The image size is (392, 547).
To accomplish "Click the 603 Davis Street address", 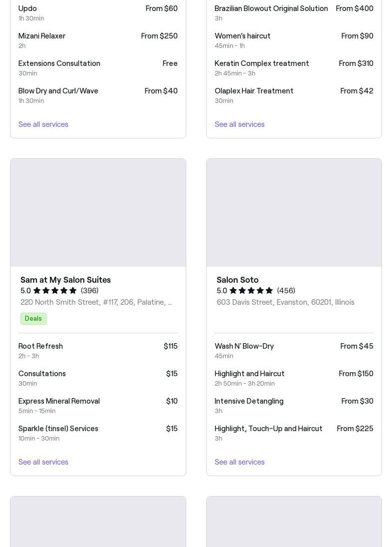I will 286,302.
